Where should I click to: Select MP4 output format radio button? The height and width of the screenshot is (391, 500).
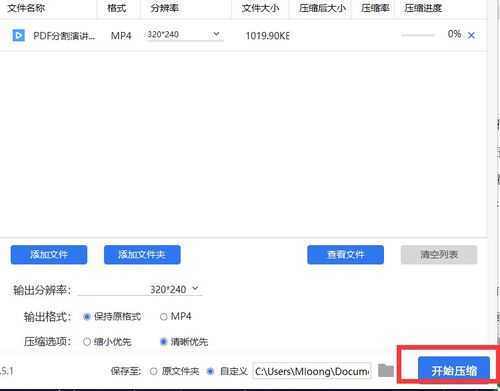pos(163,316)
